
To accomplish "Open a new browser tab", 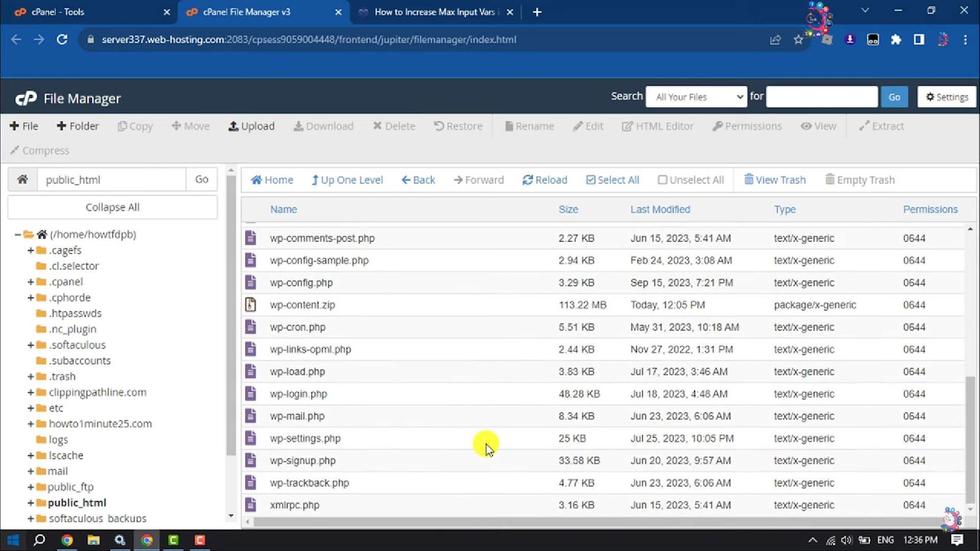I will (x=537, y=12).
